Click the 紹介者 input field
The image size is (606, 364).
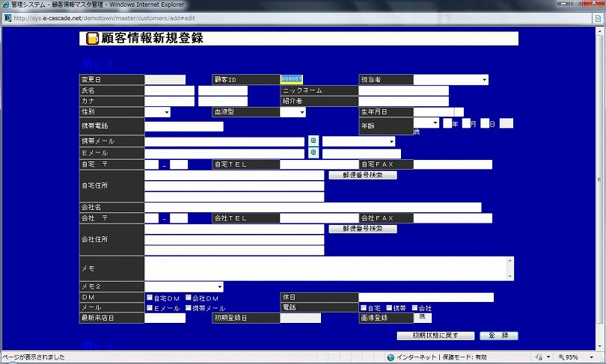(403, 101)
